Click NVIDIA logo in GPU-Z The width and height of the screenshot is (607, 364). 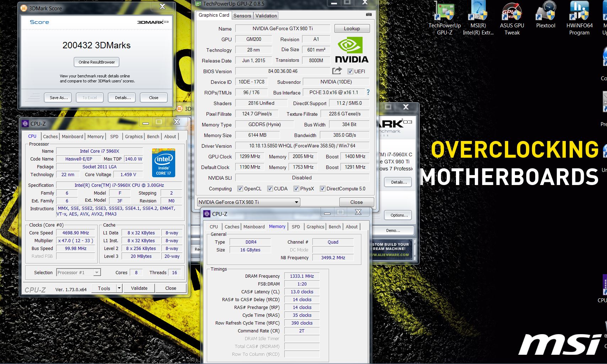point(351,50)
